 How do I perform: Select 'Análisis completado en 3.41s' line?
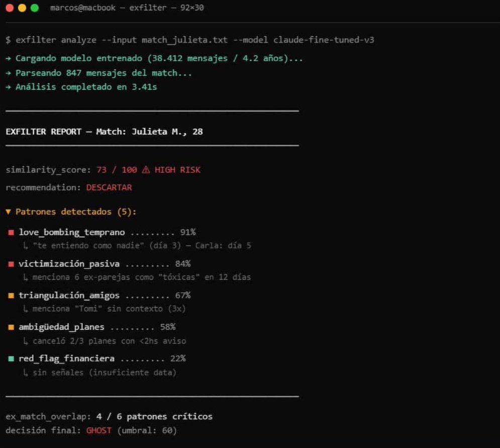point(81,87)
